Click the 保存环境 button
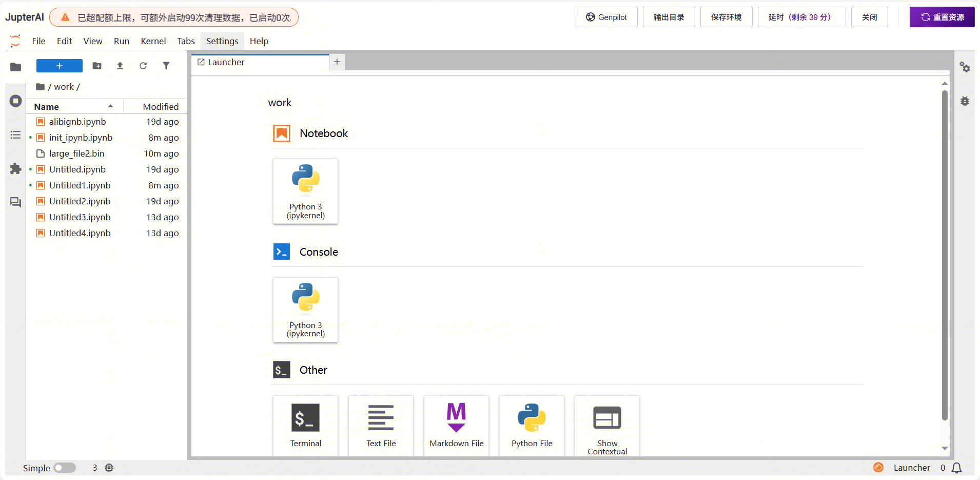The height and width of the screenshot is (480, 980). (x=727, y=17)
